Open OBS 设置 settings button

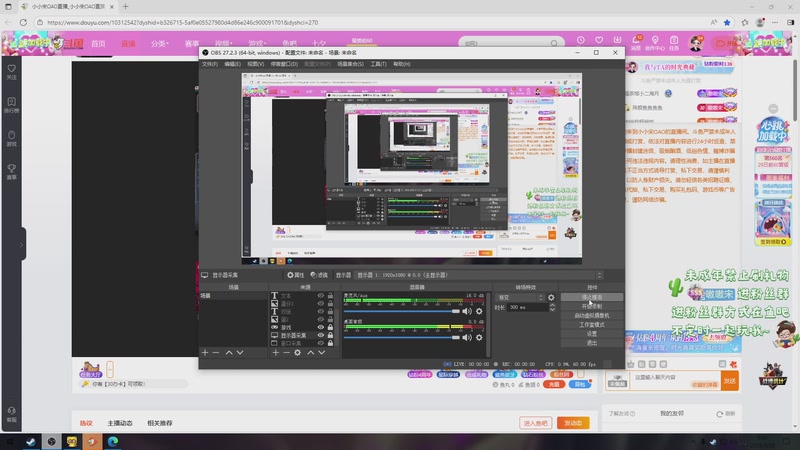592,334
